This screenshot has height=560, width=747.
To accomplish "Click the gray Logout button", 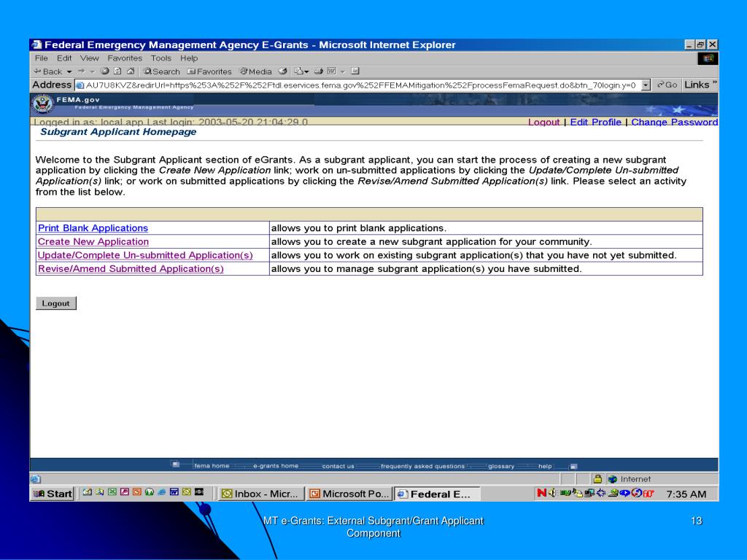I will [55, 303].
